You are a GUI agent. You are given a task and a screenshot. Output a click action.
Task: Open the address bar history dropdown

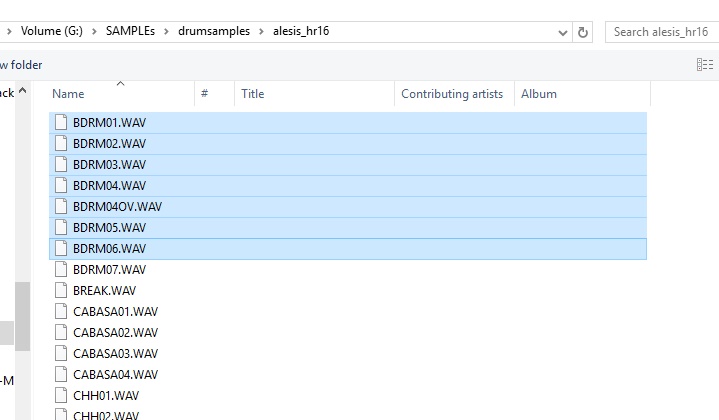[x=563, y=33]
